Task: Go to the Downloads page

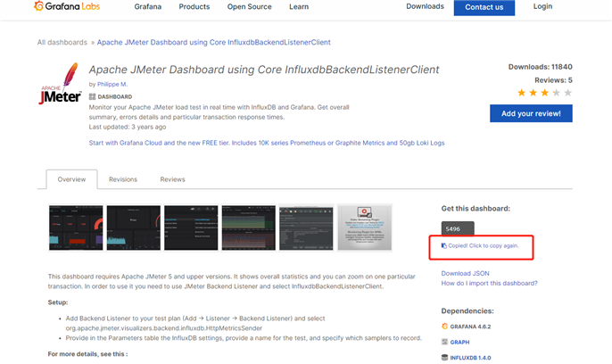Action: pyautogui.click(x=425, y=6)
